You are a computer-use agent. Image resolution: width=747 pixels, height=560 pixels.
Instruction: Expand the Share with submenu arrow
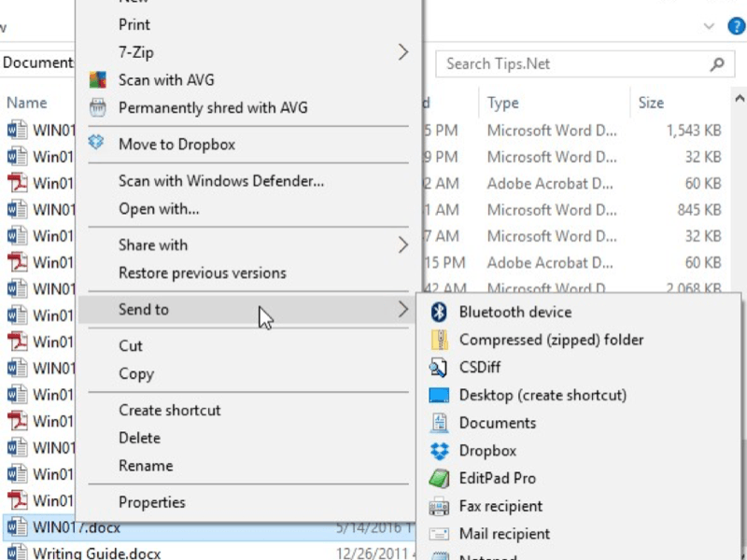click(403, 245)
